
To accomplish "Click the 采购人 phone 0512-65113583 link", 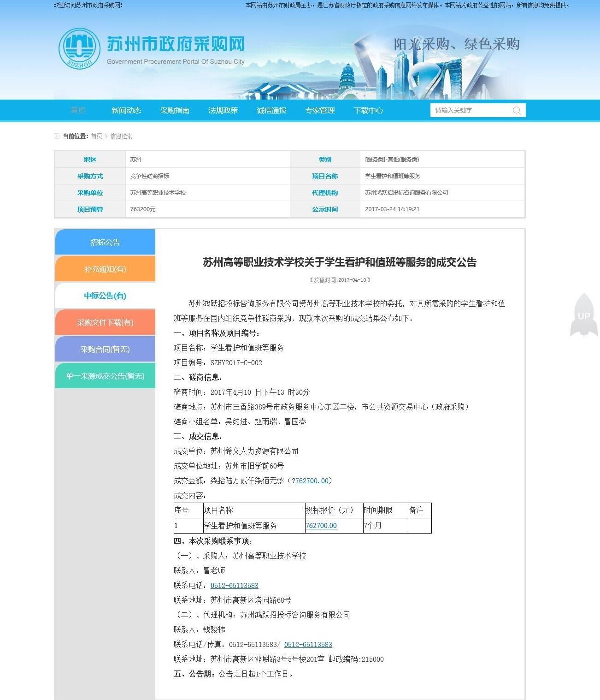I will (235, 585).
